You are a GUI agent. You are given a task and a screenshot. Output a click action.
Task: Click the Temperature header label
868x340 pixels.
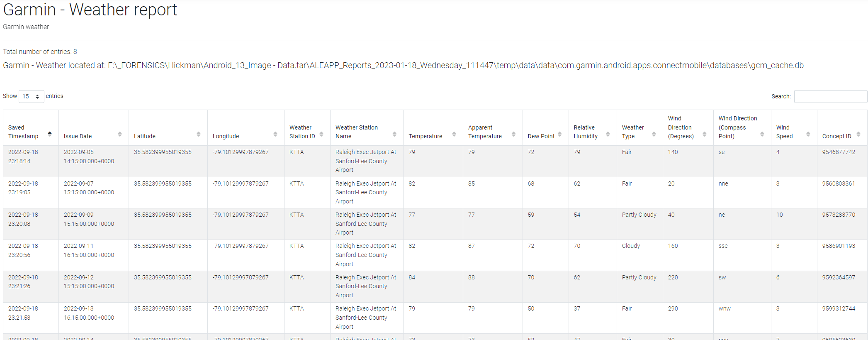tap(425, 136)
